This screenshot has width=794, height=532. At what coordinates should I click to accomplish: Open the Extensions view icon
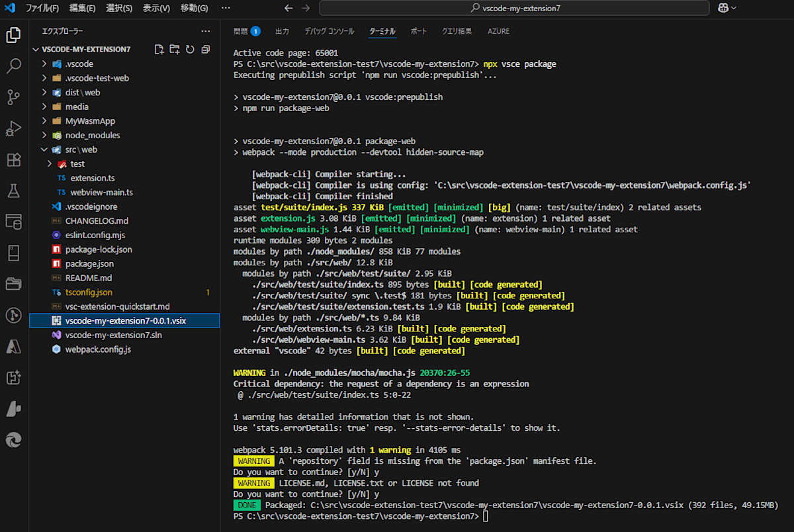pos(14,159)
